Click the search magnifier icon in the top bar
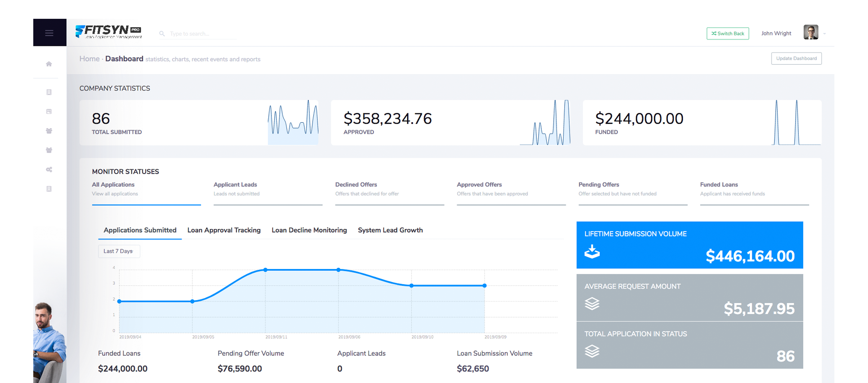 tap(162, 33)
